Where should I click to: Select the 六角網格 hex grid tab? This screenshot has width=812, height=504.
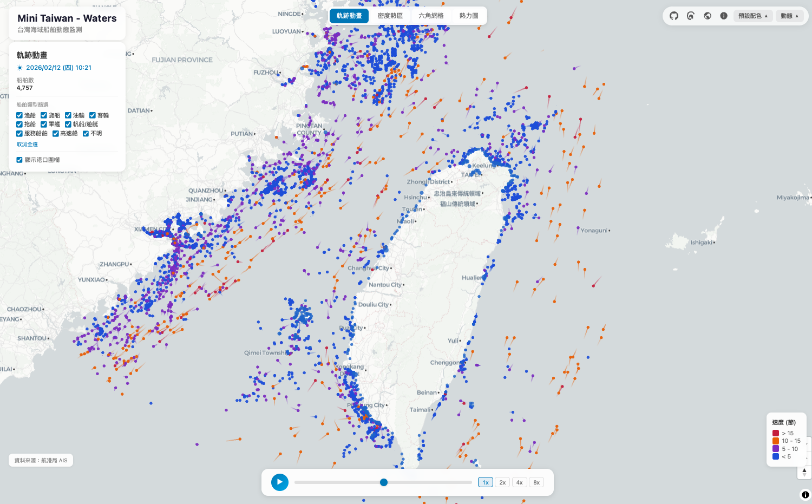pos(431,16)
